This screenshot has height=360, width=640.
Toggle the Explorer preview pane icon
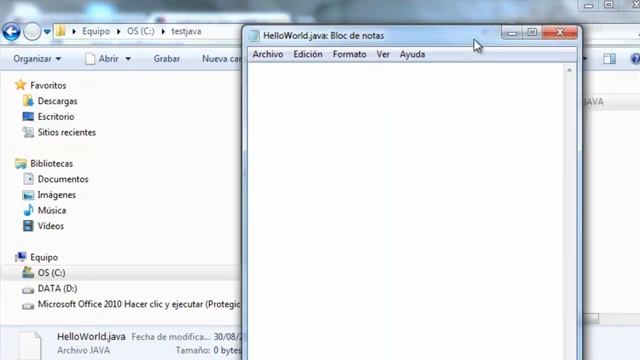click(x=609, y=59)
